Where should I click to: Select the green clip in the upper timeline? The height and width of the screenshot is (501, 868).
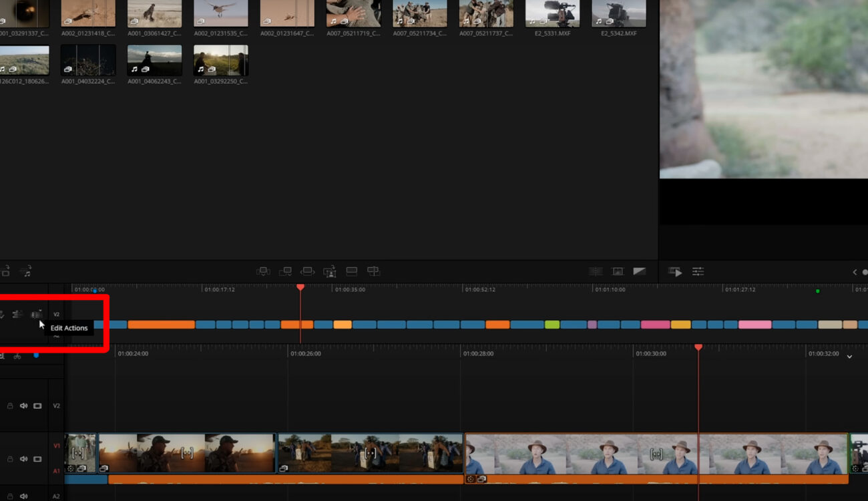pyautogui.click(x=552, y=325)
